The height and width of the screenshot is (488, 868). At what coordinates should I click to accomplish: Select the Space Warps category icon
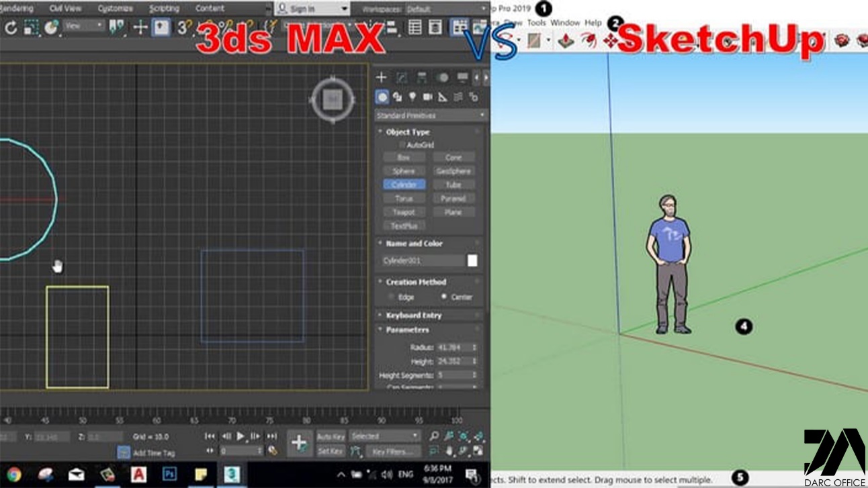(458, 97)
